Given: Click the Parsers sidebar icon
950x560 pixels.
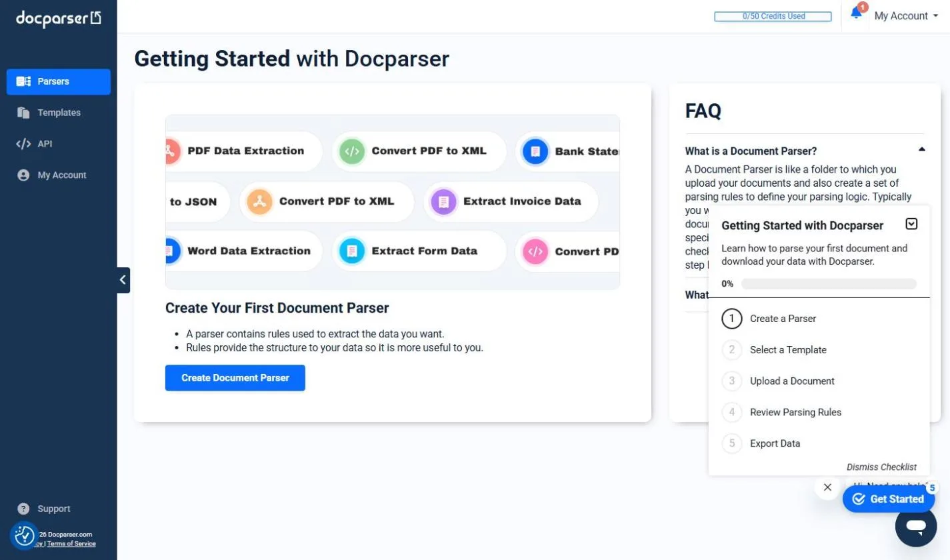Looking at the screenshot, I should click(23, 81).
